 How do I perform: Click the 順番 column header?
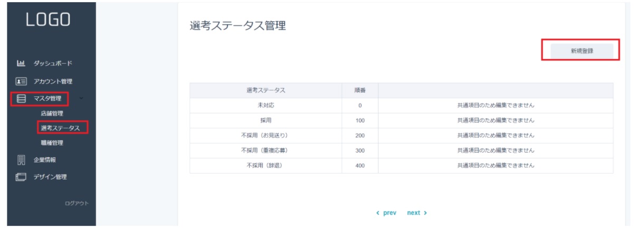coord(359,90)
